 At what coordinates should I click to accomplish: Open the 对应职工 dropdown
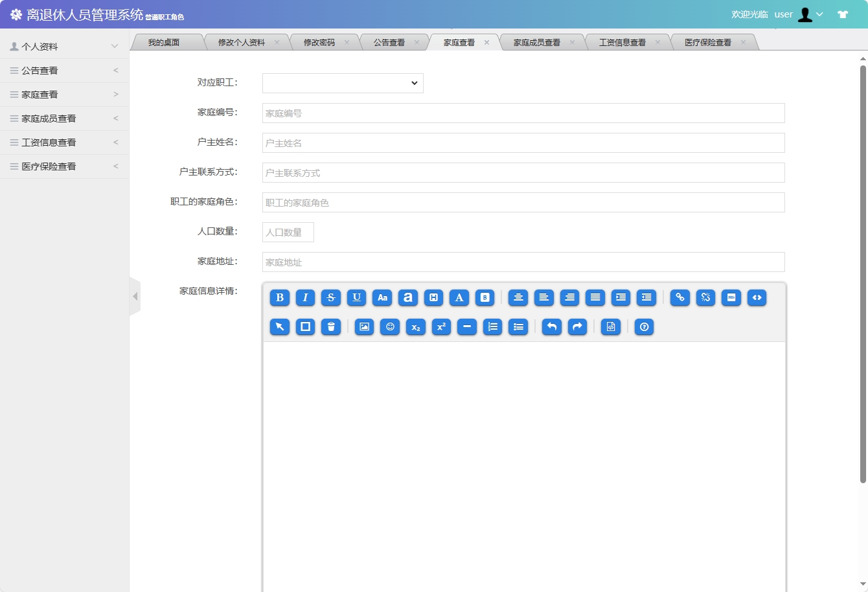pos(343,83)
